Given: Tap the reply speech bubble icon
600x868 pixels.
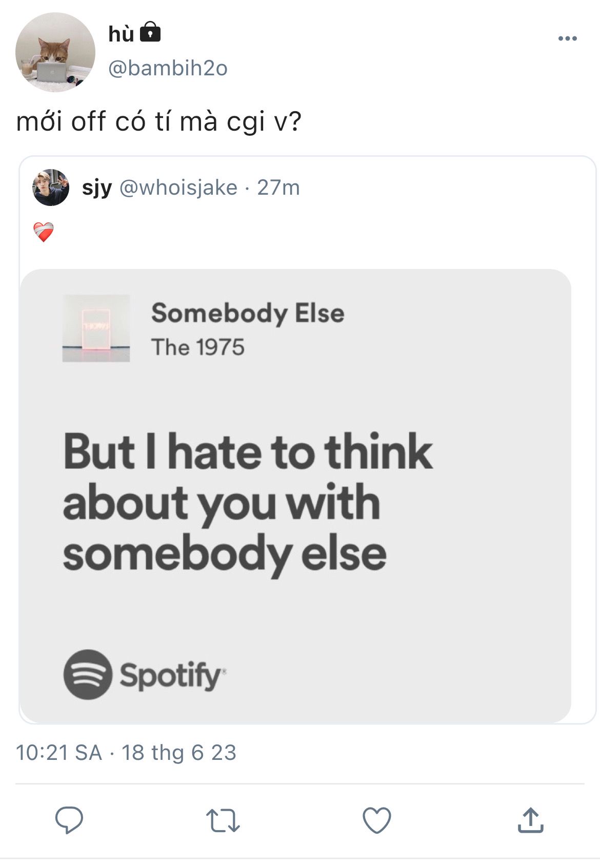Looking at the screenshot, I should (69, 820).
